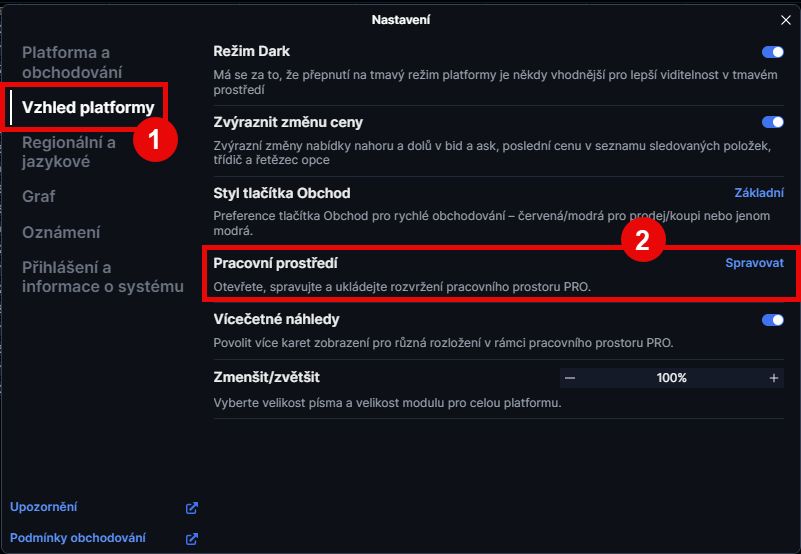Click the plus icon to increase zoom
The height and width of the screenshot is (554, 801).
coord(774,378)
